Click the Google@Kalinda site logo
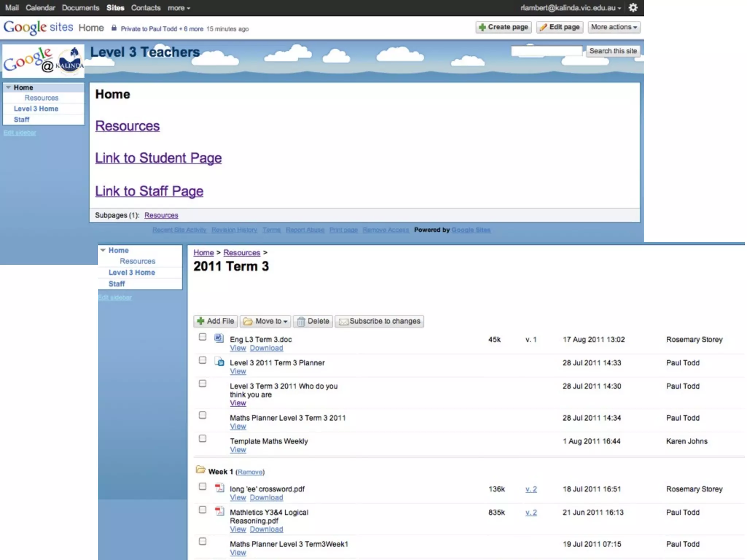 point(43,61)
